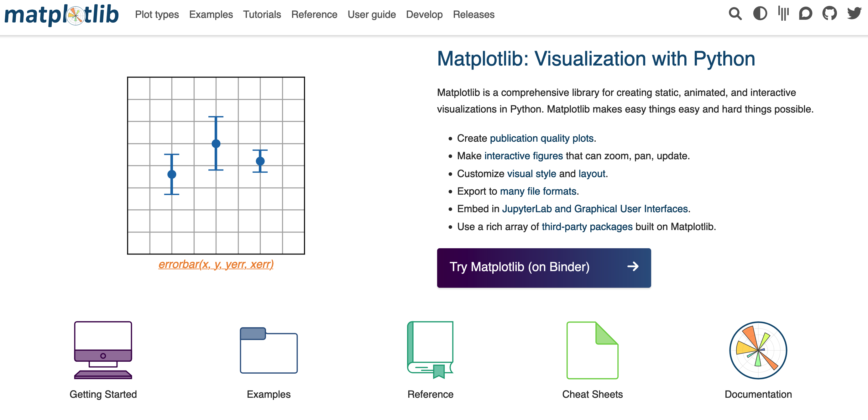
Task: Open the Gitter chat icon
Action: point(783,13)
